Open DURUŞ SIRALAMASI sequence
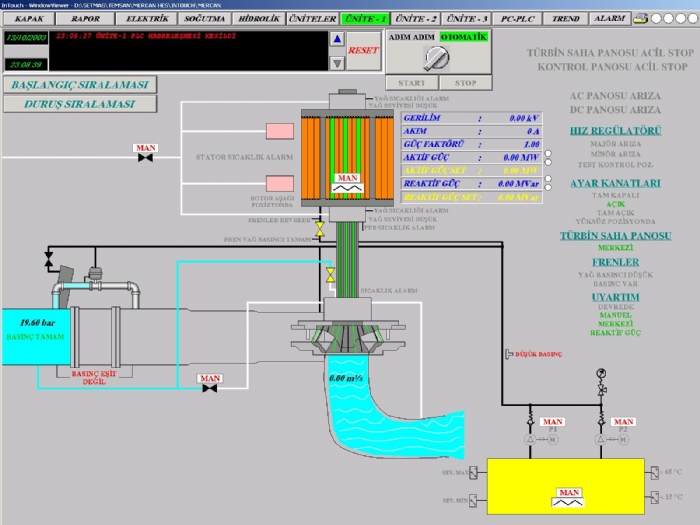Screen dimensions: 700x525 [x=80, y=104]
